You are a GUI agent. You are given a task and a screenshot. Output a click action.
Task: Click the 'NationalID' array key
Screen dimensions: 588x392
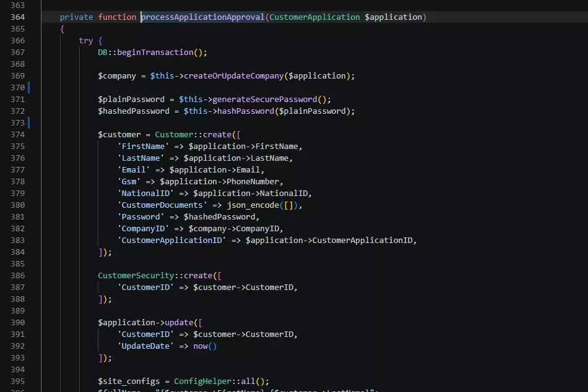click(x=145, y=194)
